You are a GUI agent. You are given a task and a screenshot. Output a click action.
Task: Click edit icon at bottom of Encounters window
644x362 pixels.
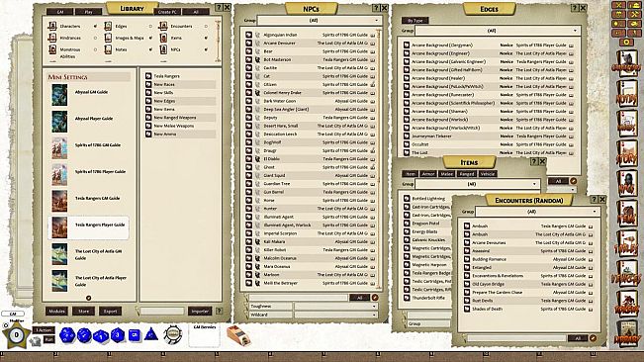(x=593, y=338)
